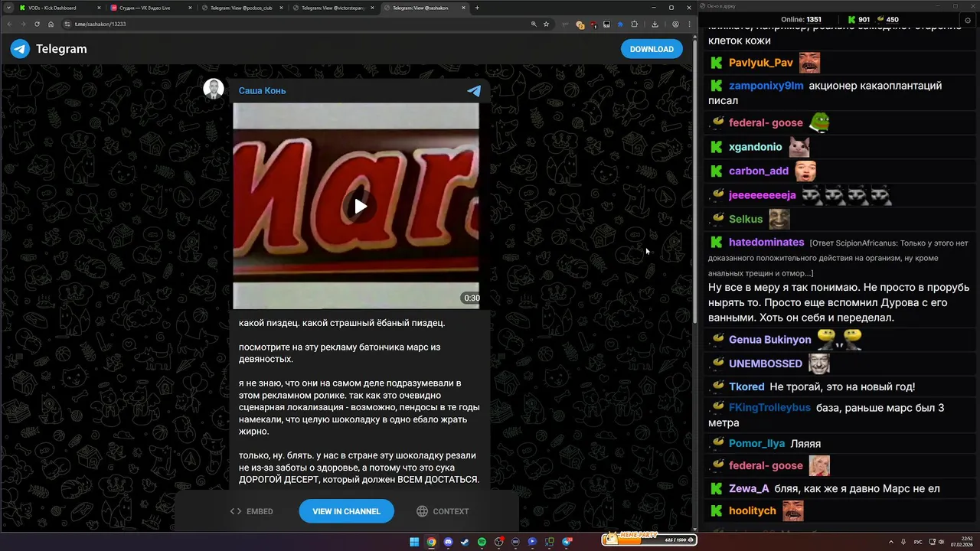Click username carbon_add in chat

tap(758, 171)
